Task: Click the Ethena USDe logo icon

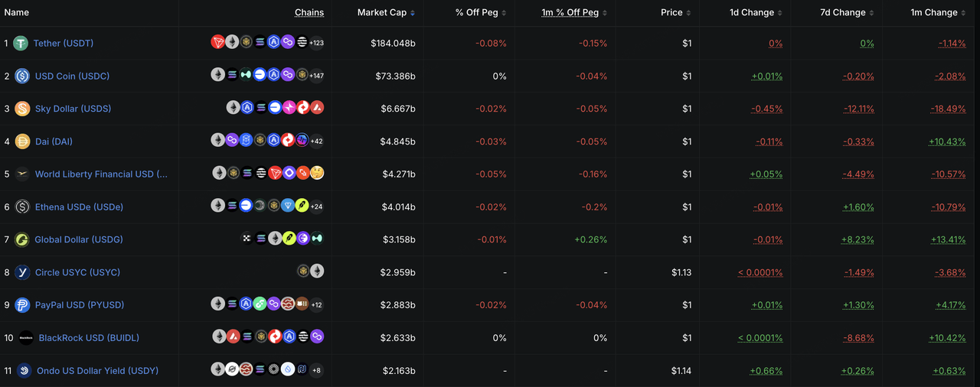Action: click(21, 207)
